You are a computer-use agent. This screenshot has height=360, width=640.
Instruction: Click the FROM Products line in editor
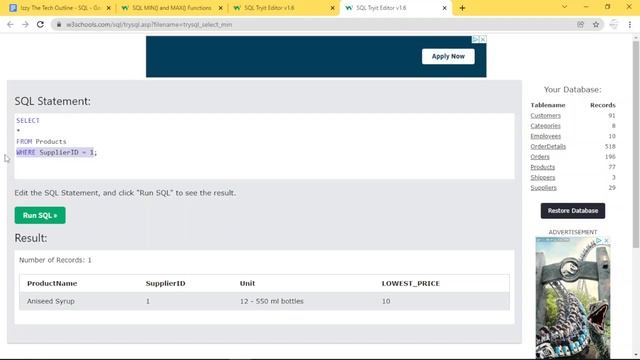pyautogui.click(x=41, y=142)
